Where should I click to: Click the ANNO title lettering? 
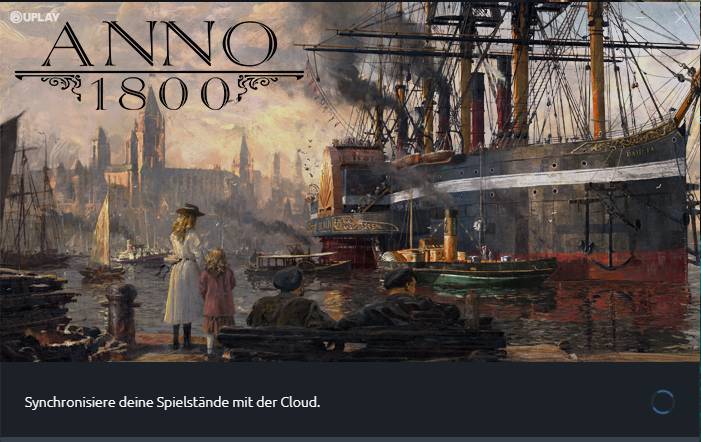(160, 44)
